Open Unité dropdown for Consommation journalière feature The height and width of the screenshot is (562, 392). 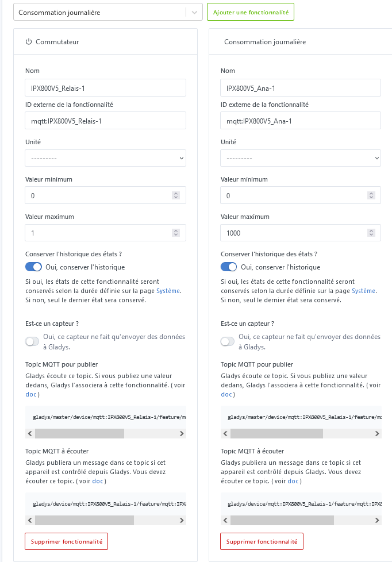[x=301, y=158]
